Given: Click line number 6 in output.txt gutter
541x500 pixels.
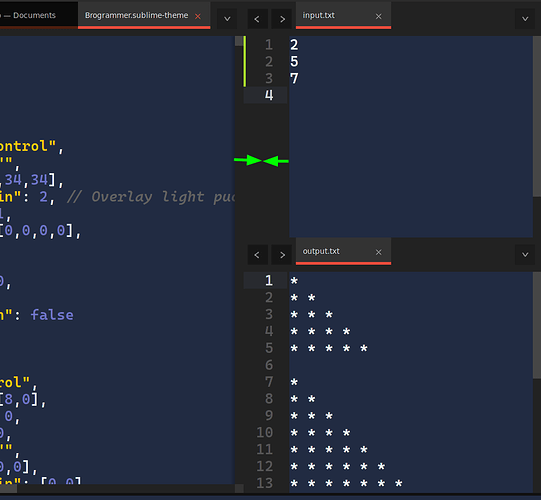Looking at the screenshot, I should pyautogui.click(x=269, y=365).
